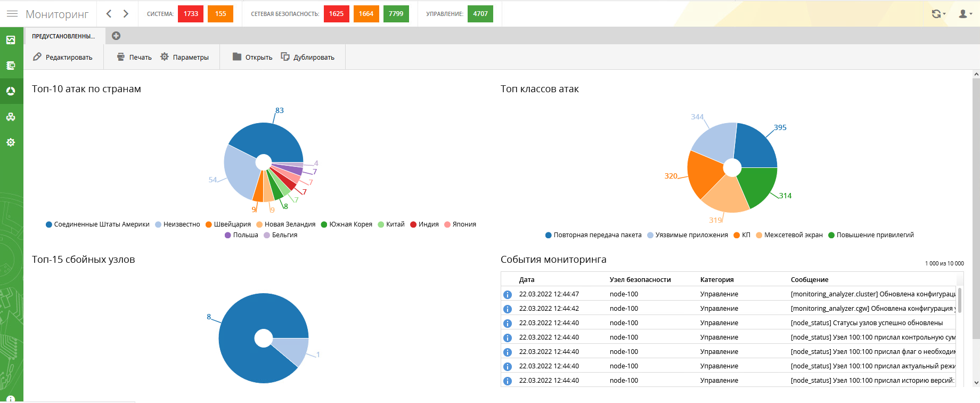Click the Открыть button

coord(252,57)
